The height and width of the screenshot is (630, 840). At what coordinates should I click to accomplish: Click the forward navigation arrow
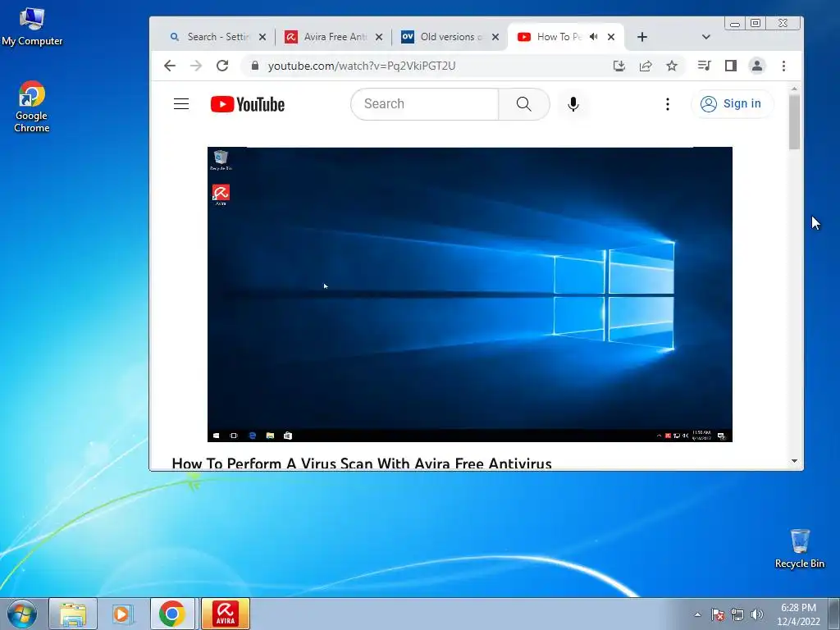196,66
